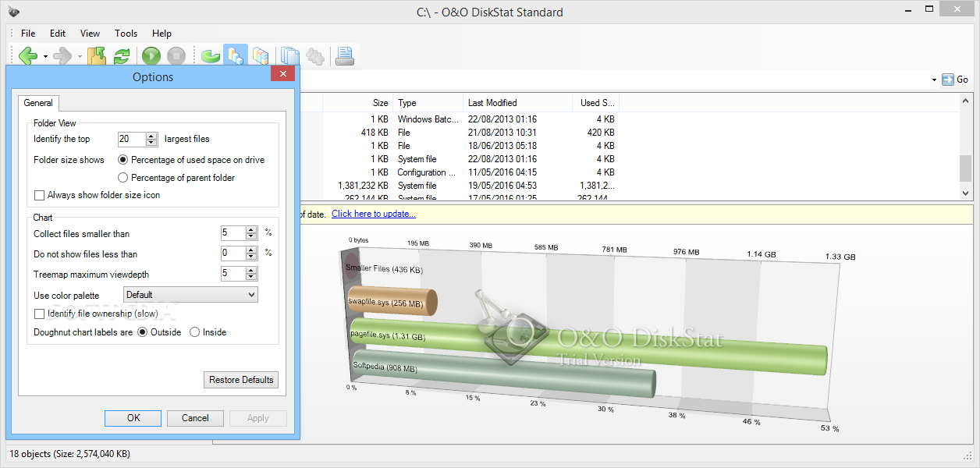980x468 pixels.
Task: Open the Back arrow history dropdown
Action: pos(45,57)
